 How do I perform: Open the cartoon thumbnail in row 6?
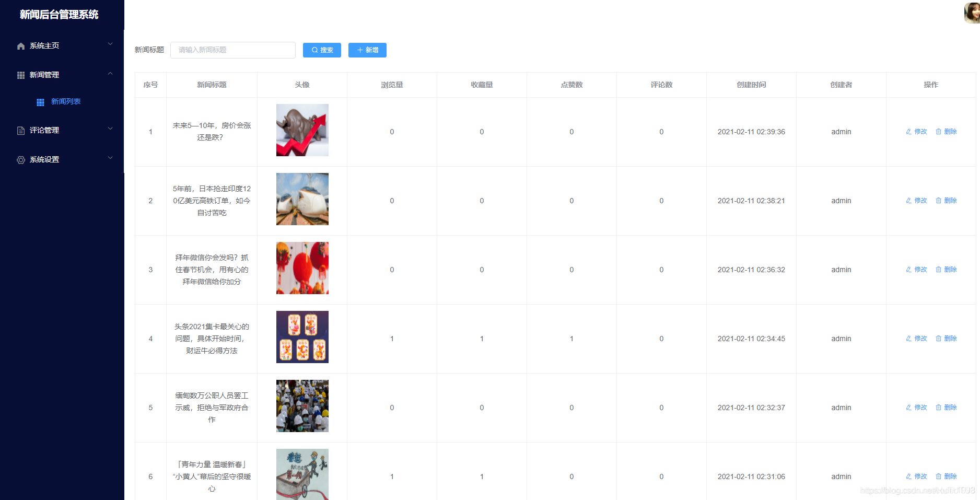point(302,474)
